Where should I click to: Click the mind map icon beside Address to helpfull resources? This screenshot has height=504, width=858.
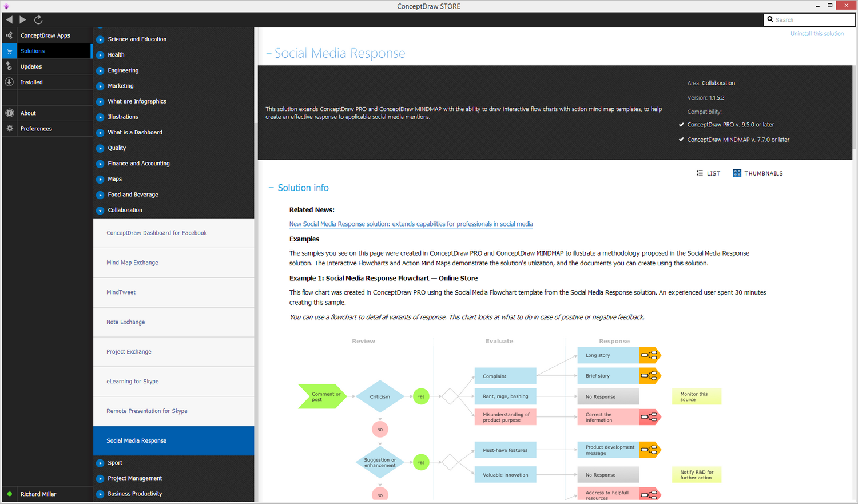(x=650, y=494)
